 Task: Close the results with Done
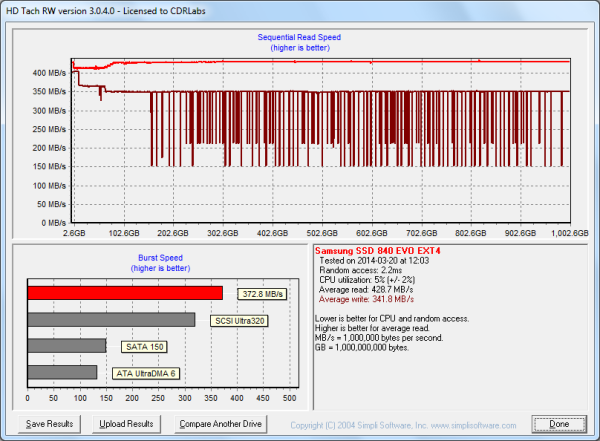(559, 424)
